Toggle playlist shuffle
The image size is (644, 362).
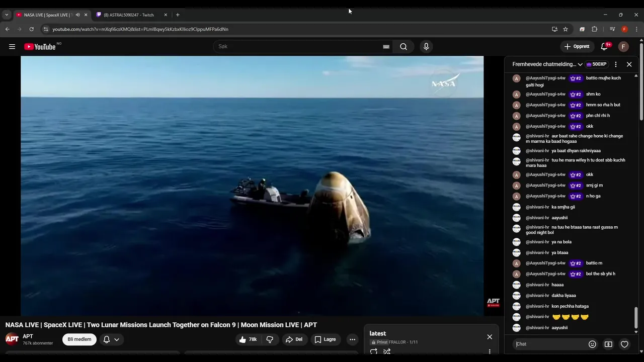coord(387,351)
